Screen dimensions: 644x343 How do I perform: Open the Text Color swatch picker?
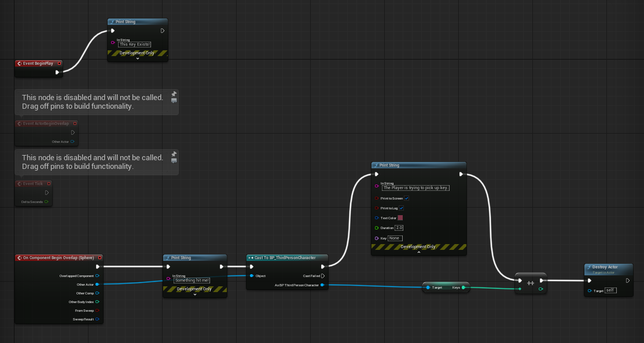click(400, 218)
